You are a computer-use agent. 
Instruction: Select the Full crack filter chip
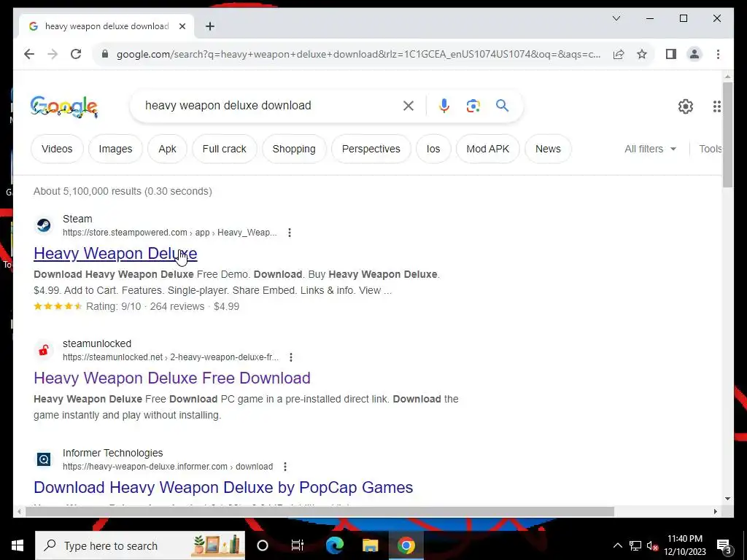[x=225, y=149]
